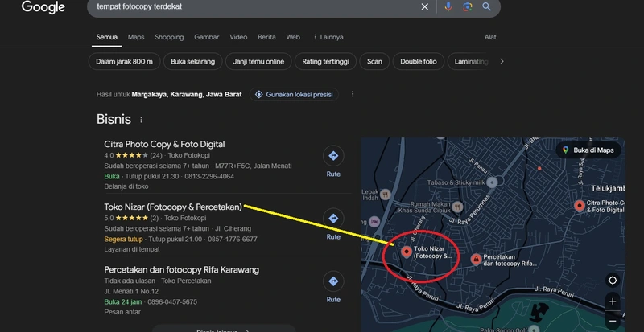Viewport: 644px width, 332px height.
Task: Select the Semua tab
Action: click(107, 37)
